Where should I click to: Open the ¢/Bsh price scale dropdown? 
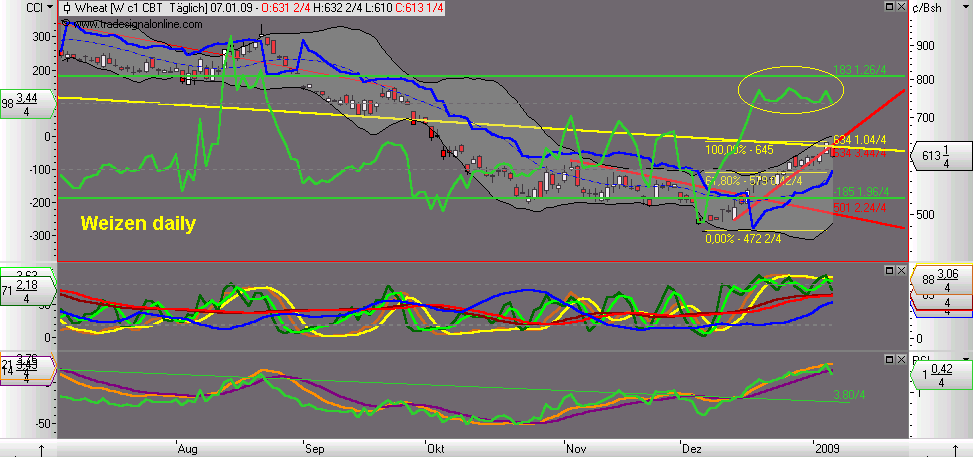pos(964,7)
